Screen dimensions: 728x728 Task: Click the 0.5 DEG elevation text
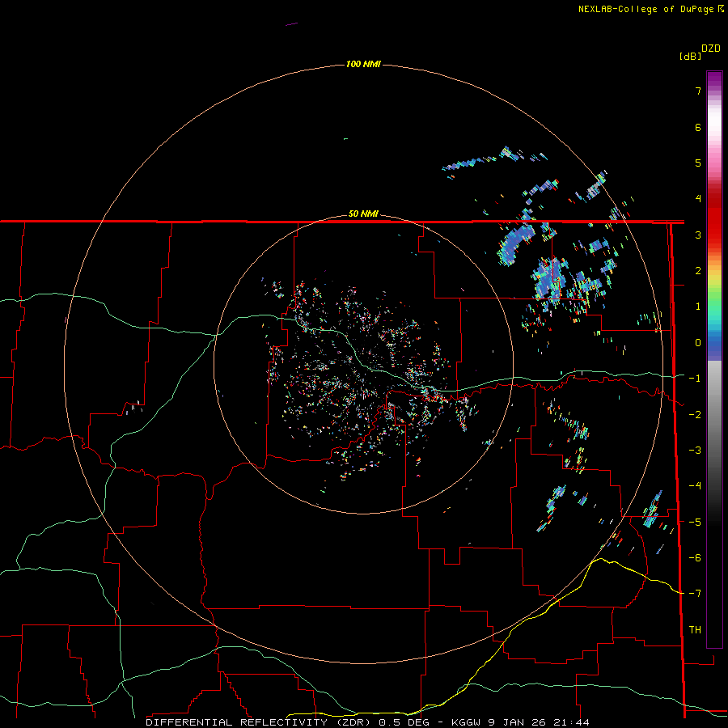coord(404,722)
